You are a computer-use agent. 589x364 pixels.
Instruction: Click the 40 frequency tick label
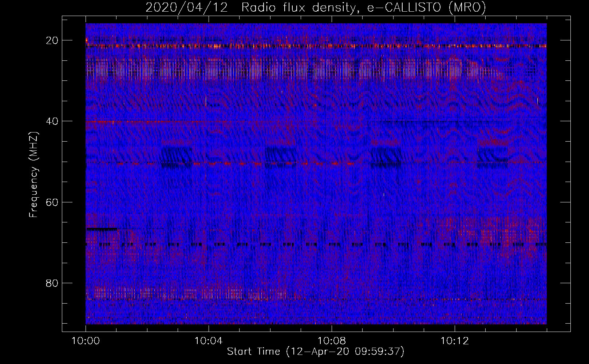pos(52,121)
